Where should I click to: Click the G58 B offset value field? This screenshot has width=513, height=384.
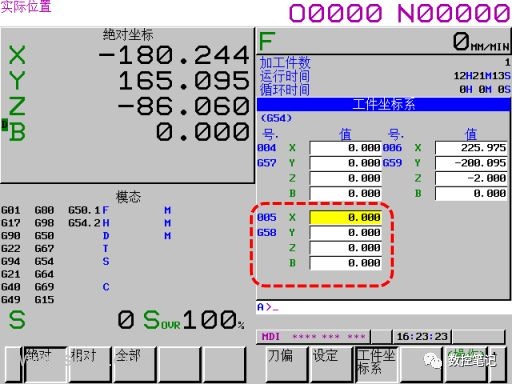click(x=345, y=263)
